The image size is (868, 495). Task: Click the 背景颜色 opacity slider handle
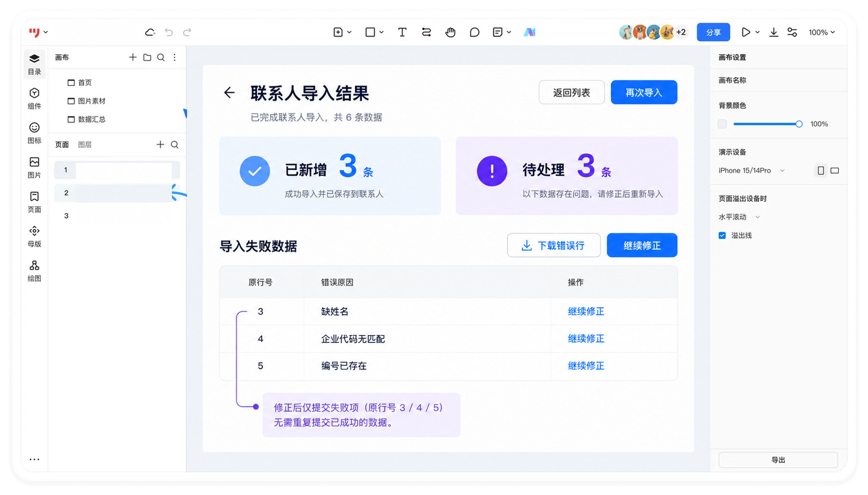click(x=798, y=124)
